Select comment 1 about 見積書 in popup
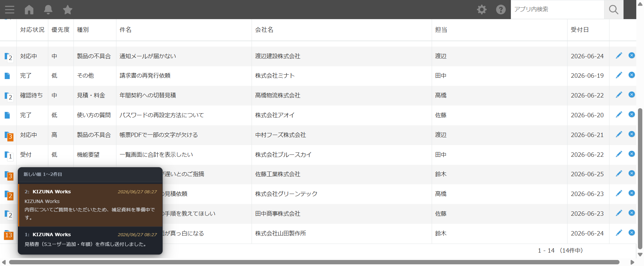644x266 pixels. (90, 240)
